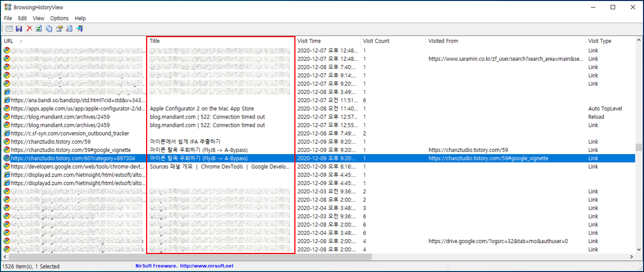This screenshot has width=644, height=272.
Task: Open the Options menu
Action: pos(60,19)
